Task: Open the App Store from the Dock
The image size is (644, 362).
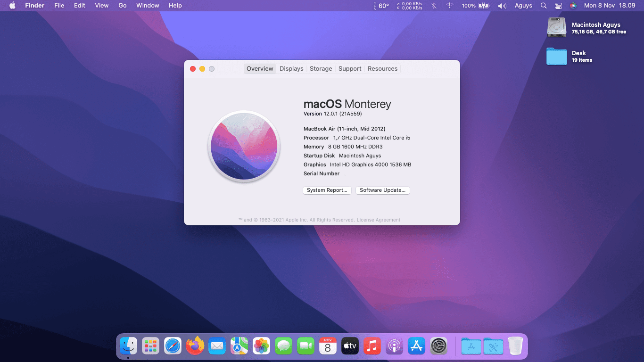Action: pyautogui.click(x=416, y=346)
